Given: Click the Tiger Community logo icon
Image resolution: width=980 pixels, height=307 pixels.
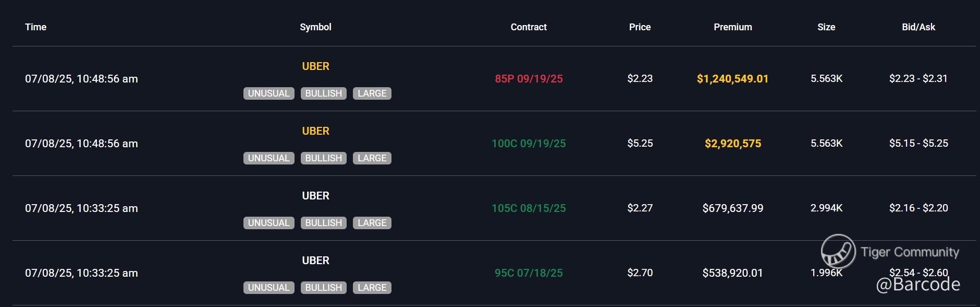Looking at the screenshot, I should tap(838, 252).
